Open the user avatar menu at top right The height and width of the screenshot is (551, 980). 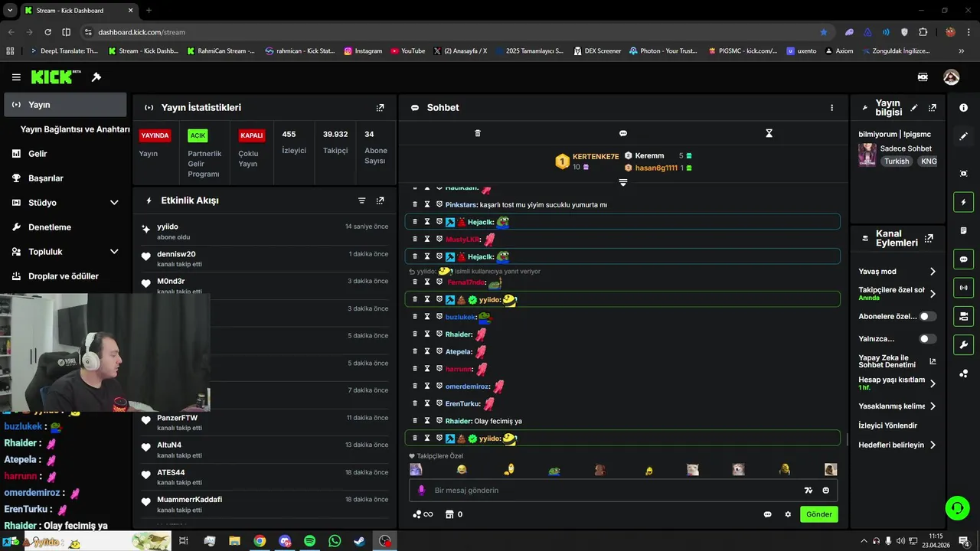[951, 77]
